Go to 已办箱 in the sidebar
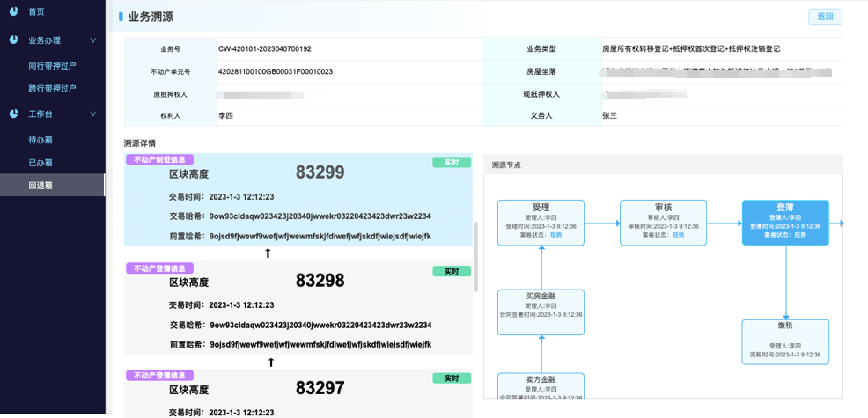868x418 pixels. pos(40,163)
